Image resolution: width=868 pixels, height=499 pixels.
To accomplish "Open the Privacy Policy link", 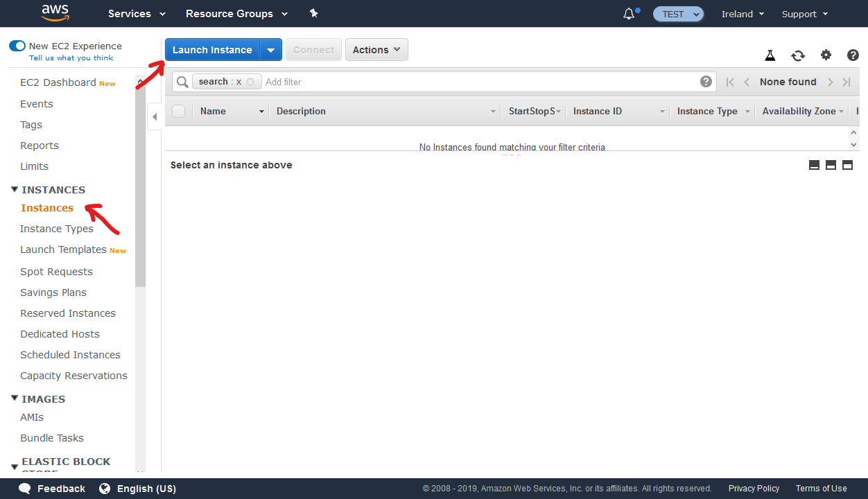I will 754,489.
